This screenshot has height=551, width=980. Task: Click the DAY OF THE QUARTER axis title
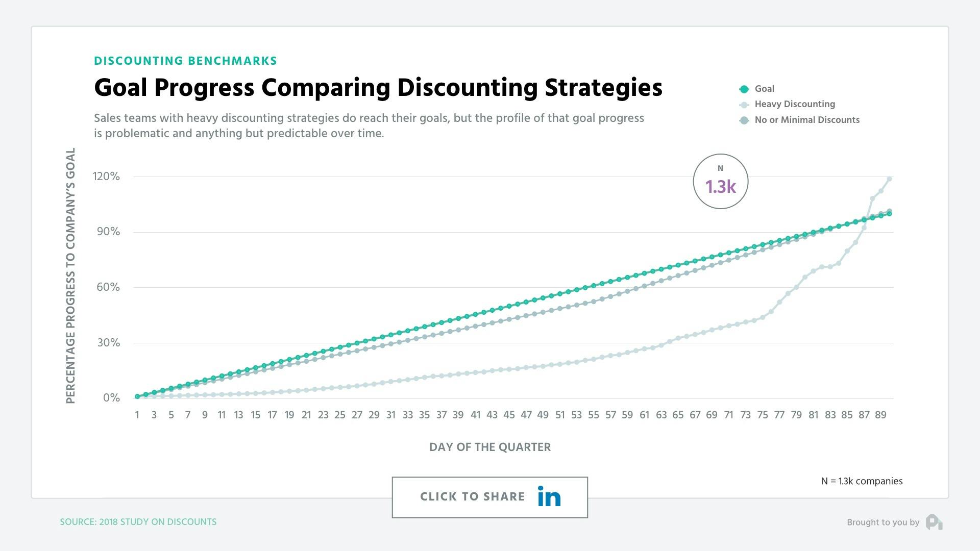pos(489,447)
